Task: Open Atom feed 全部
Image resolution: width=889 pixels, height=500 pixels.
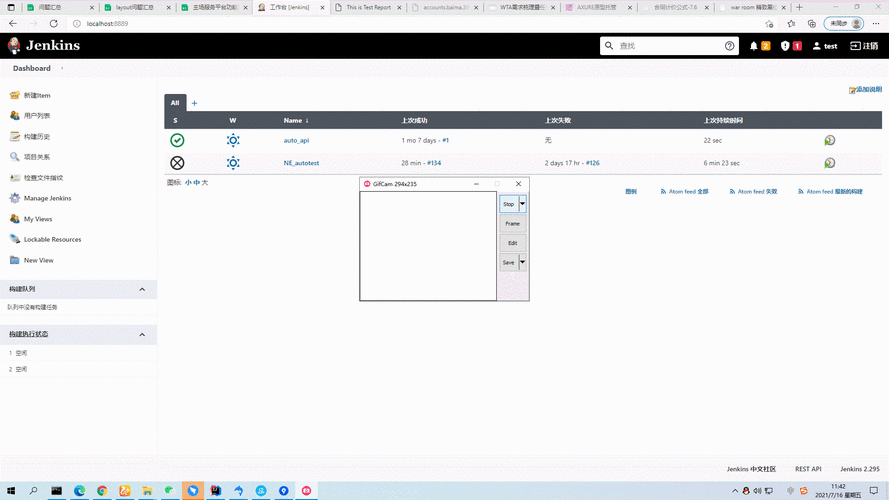Action: pyautogui.click(x=684, y=192)
